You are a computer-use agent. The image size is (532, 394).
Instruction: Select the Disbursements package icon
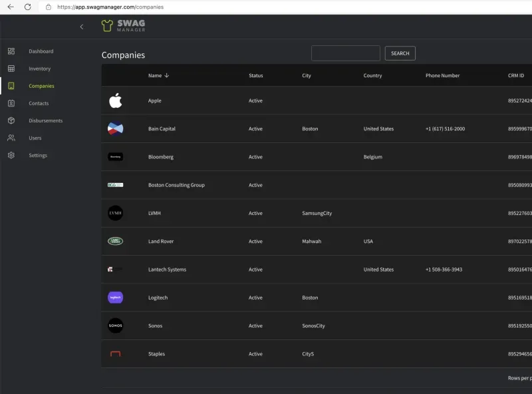click(11, 120)
